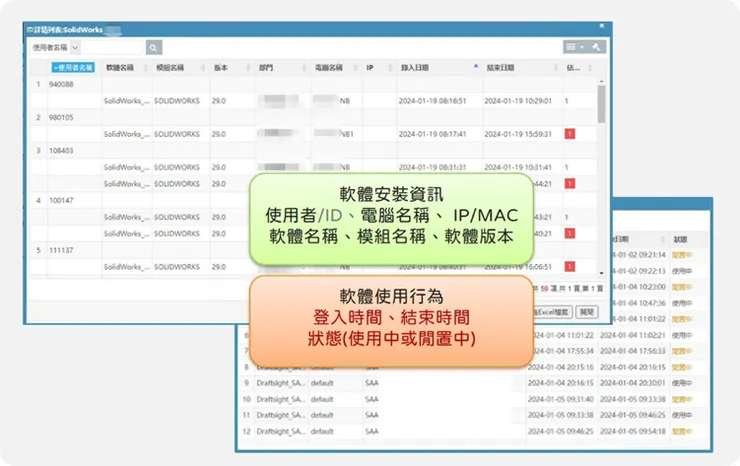The height and width of the screenshot is (466, 740).
Task: Click the sort handle beside 版本
Action: tap(248, 68)
